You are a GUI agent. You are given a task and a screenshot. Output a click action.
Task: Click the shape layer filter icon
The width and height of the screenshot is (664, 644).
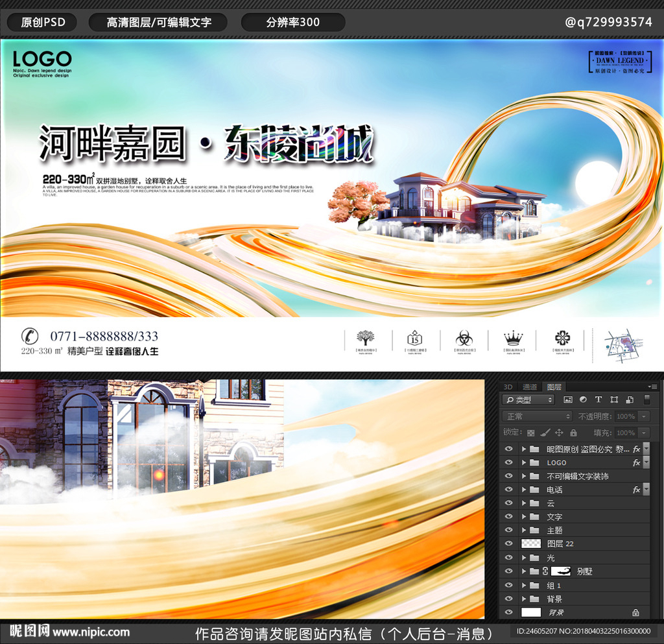pos(613,400)
